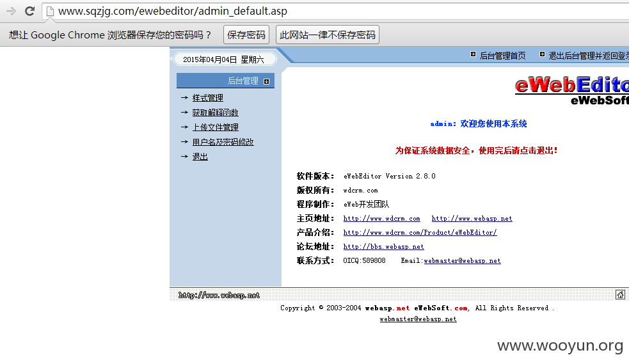Click 此网站一律不保存密码 button
Screen dimensions: 629x364
328,35
